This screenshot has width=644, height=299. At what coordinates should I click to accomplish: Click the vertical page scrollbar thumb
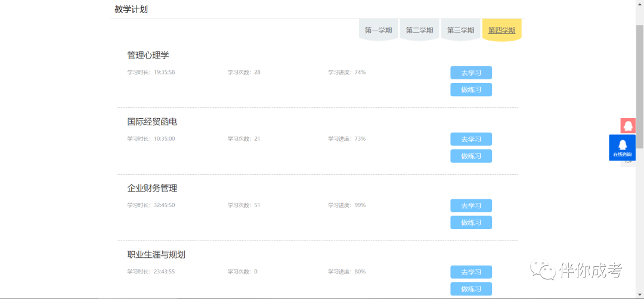[640, 87]
